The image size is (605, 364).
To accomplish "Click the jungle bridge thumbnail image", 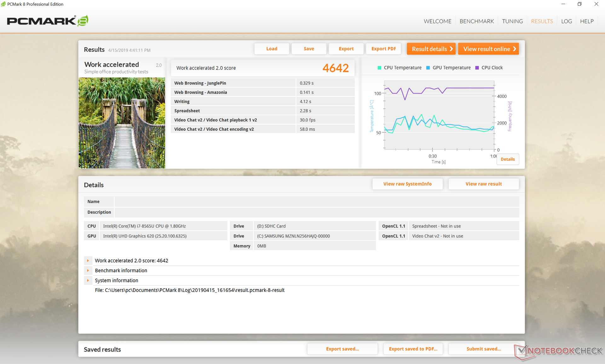I will click(x=122, y=123).
